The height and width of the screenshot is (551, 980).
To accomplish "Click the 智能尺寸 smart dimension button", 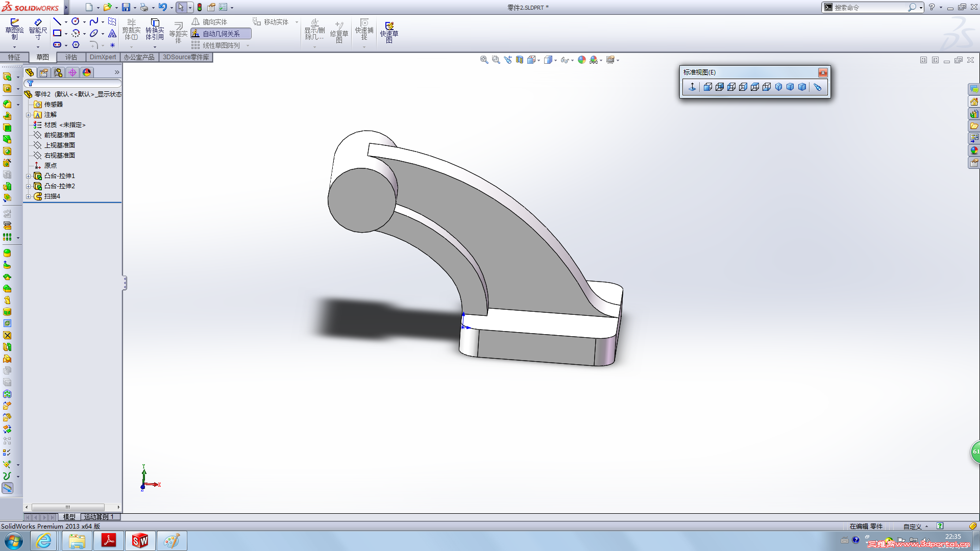I will (x=38, y=30).
